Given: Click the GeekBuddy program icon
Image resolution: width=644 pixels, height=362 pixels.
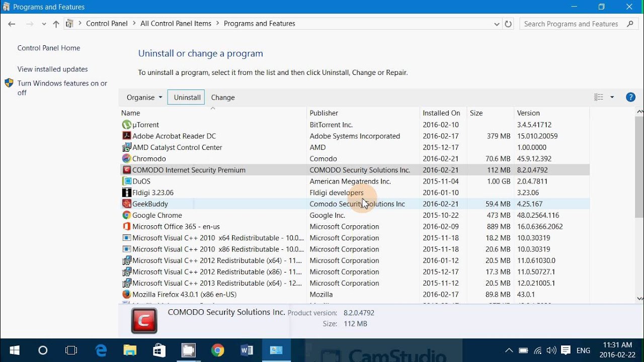Looking at the screenshot, I should (127, 204).
